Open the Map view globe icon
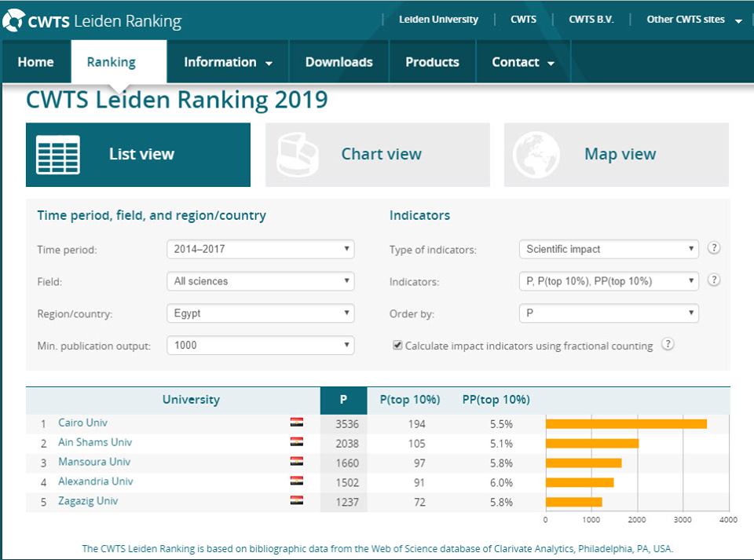 click(536, 154)
